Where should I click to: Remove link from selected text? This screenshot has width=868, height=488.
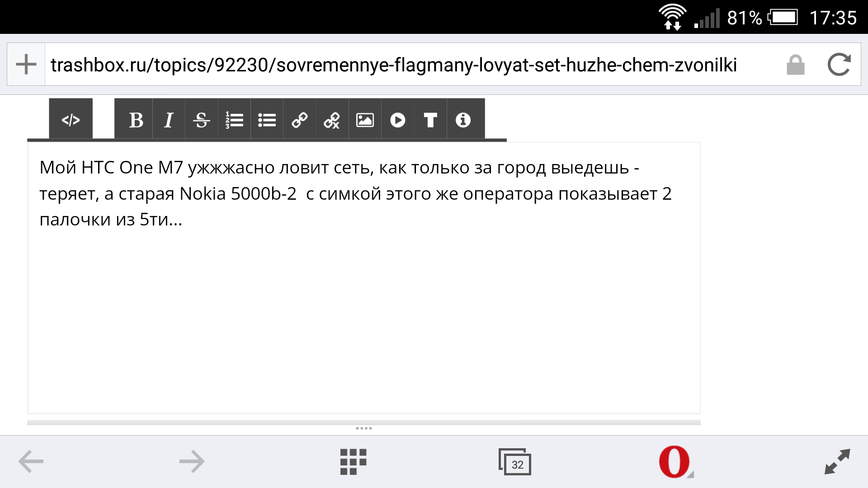[332, 120]
